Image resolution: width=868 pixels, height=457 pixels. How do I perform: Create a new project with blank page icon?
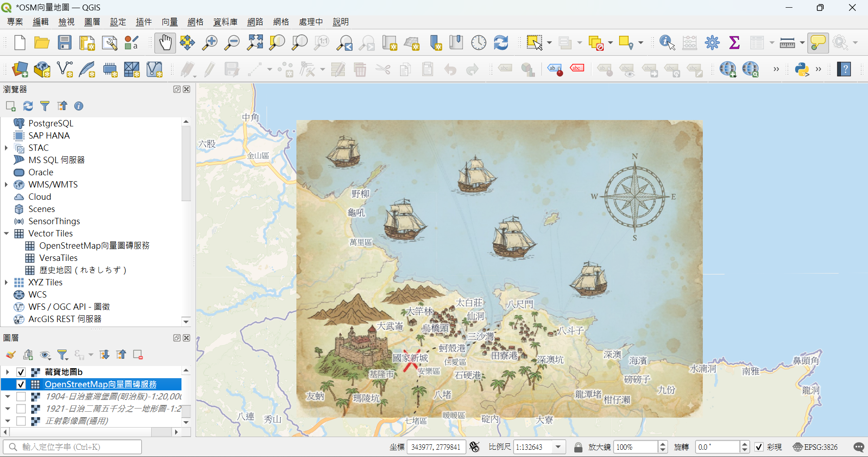[x=19, y=43]
